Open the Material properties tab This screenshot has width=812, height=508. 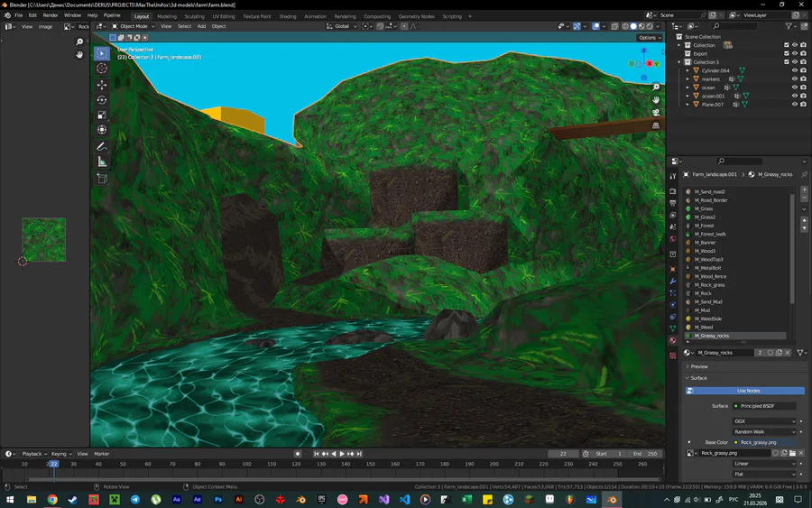[673, 340]
